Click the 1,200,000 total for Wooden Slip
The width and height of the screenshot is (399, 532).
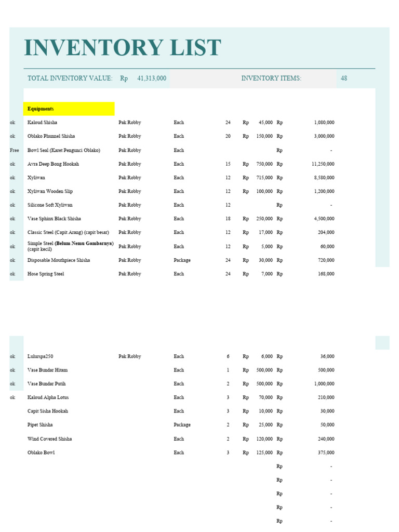pyautogui.click(x=324, y=191)
